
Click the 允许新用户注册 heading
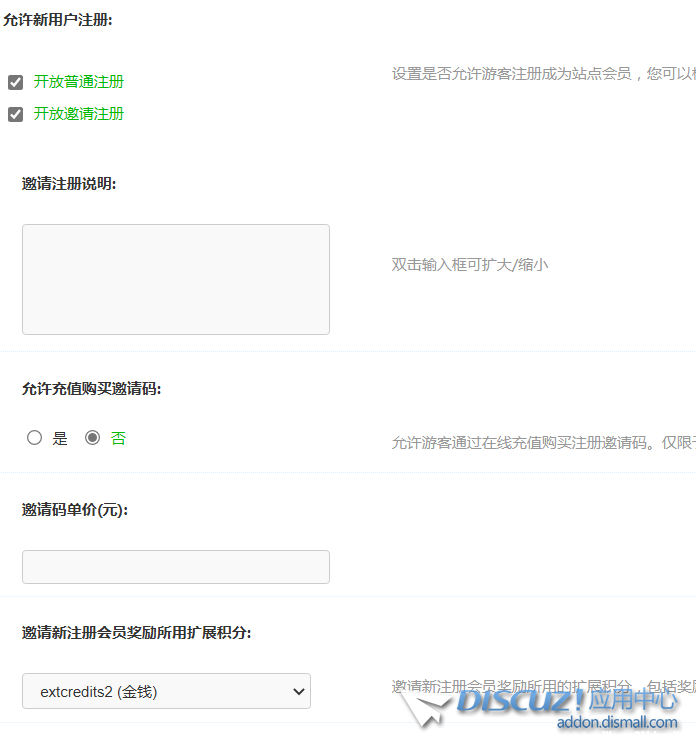click(57, 20)
